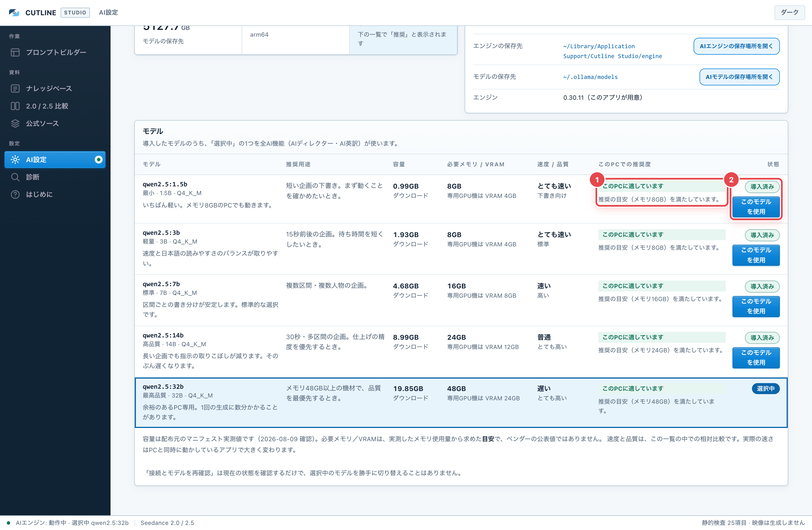812x530 pixels.
Task: Click the qwen2.5:14b model name
Action: [163, 335]
